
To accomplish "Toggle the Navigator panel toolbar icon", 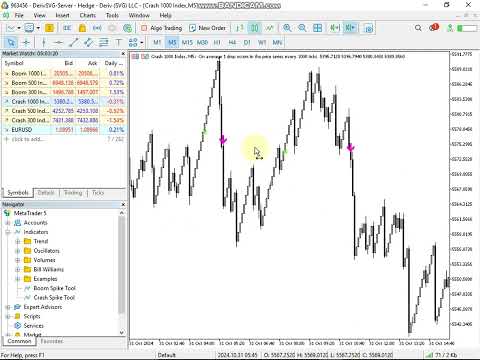I will (x=82, y=28).
